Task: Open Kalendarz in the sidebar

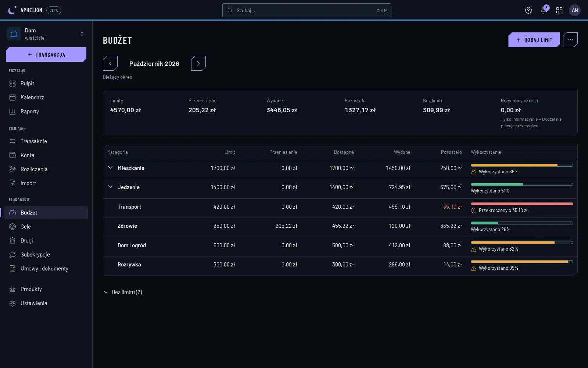Action: (x=46, y=98)
